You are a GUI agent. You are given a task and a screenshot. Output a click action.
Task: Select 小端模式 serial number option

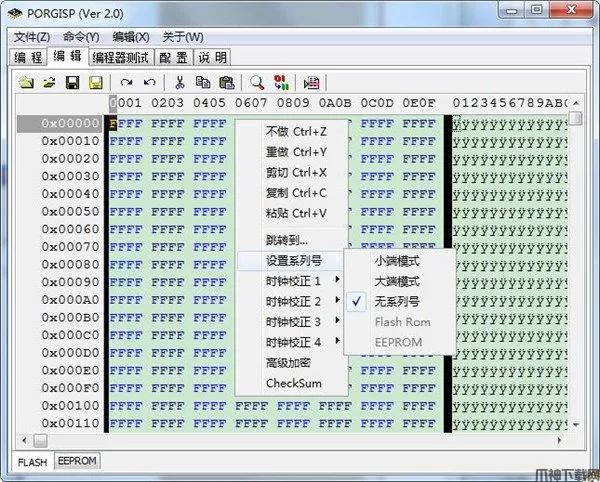point(400,261)
